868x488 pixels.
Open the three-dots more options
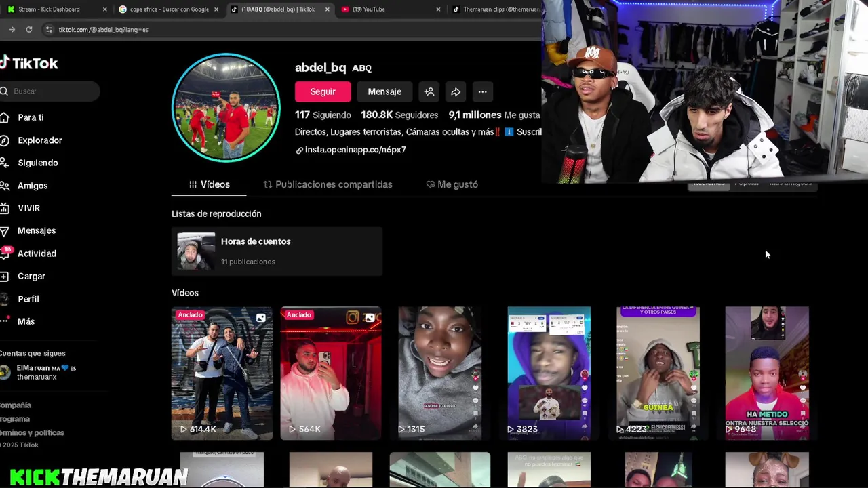[x=482, y=91]
